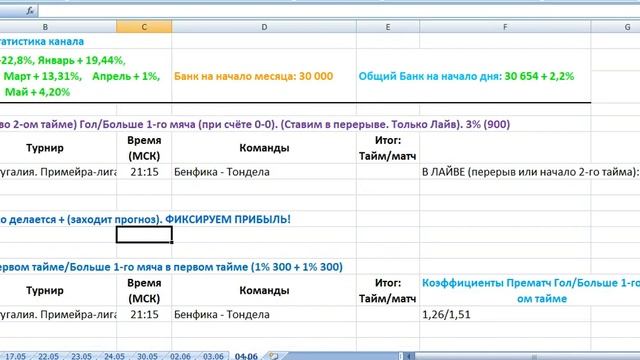Click the fx Insert Function icon
The width and height of the screenshot is (640, 360).
30,11
